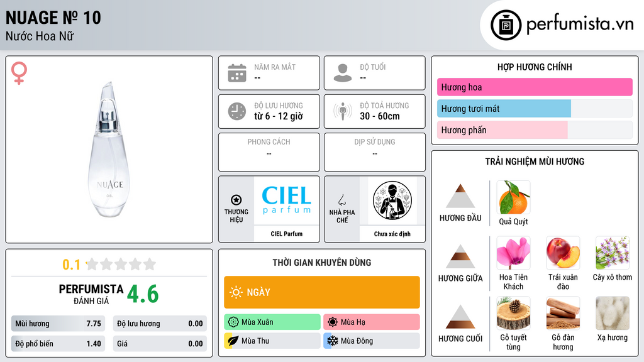This screenshot has height=362, width=644.
Task: Click the Nước Hoa Nữ subtitle
Action: coord(40,36)
